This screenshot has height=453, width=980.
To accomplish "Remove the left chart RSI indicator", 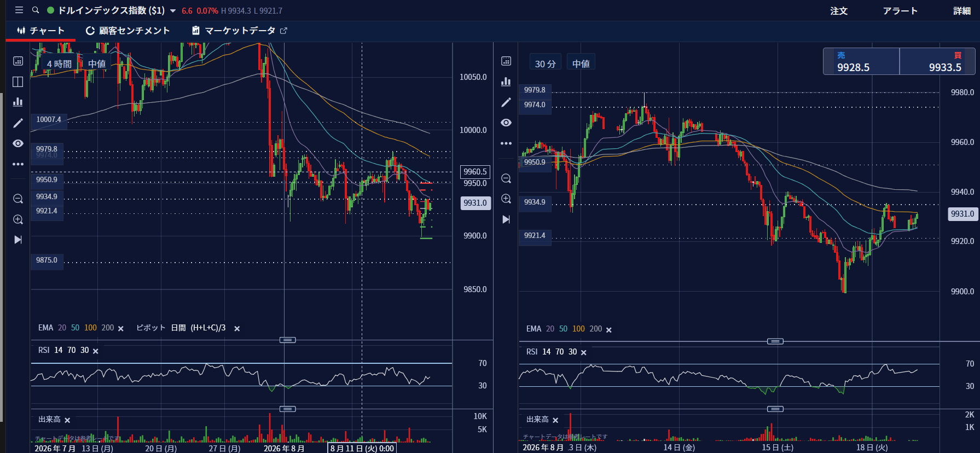I will 95,351.
